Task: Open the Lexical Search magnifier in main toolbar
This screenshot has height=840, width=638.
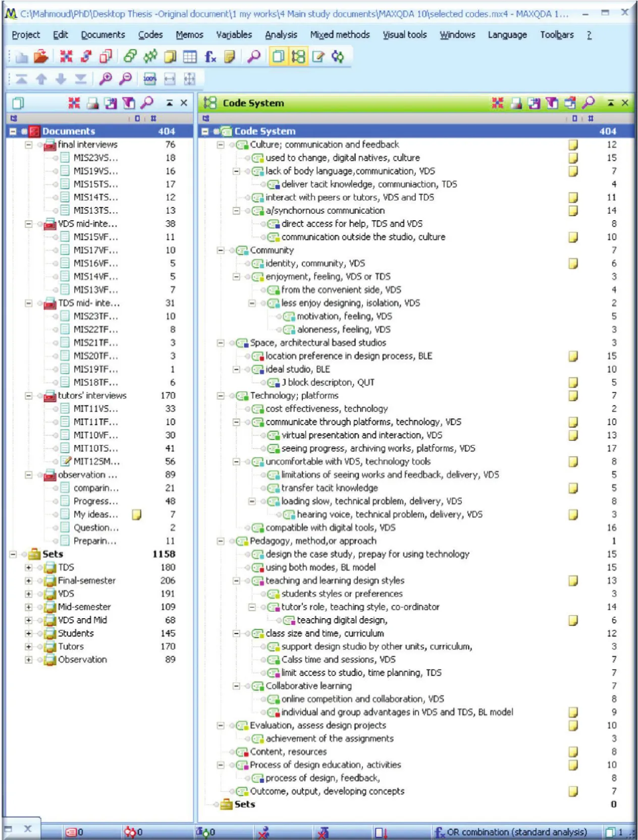Action: [x=254, y=57]
